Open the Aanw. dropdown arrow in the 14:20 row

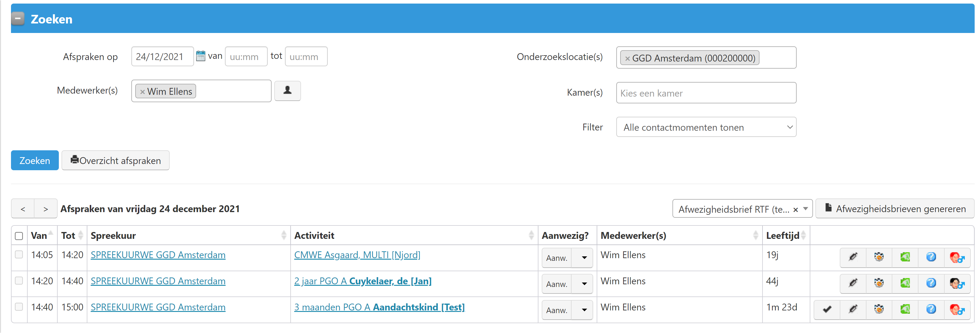coord(584,284)
